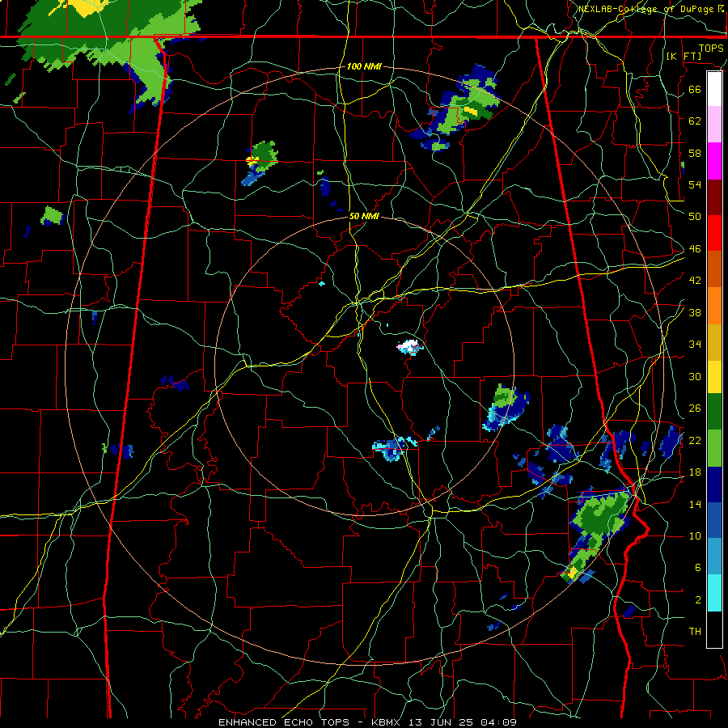Click the "50" legend value

pos(695,217)
